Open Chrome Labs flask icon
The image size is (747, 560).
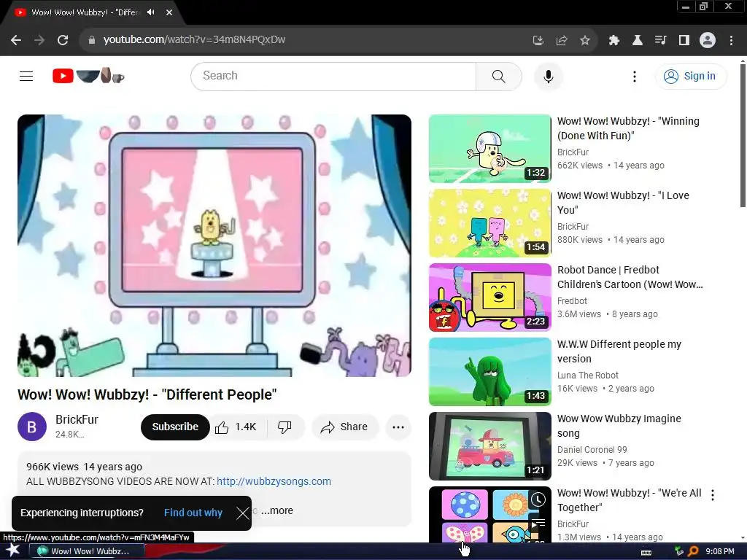637,40
